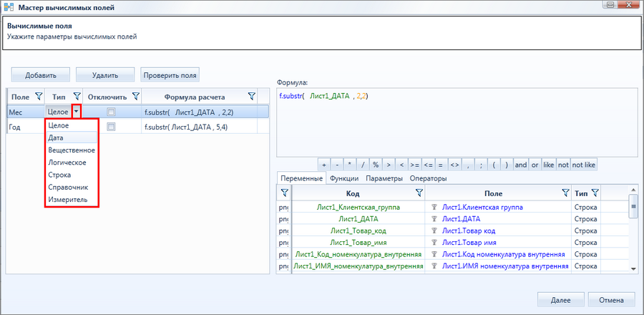Filter the Поле column in variables table
This screenshot has height=315, width=644.
(565, 193)
